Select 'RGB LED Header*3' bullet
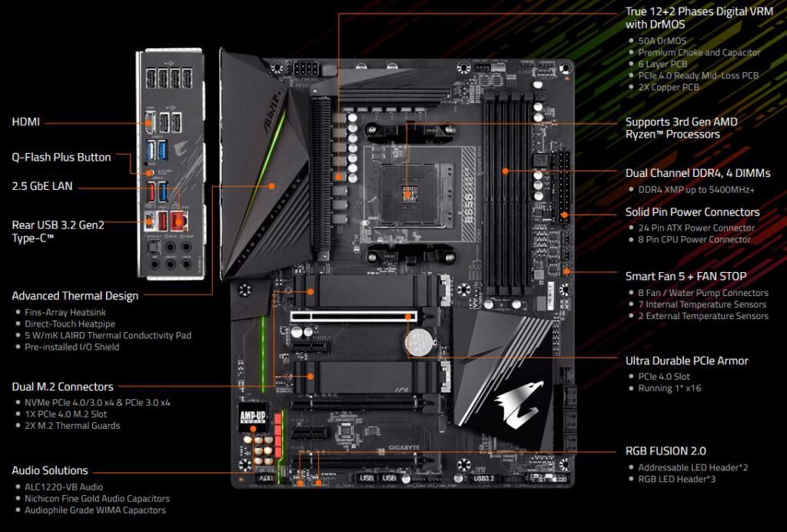 tap(676, 479)
